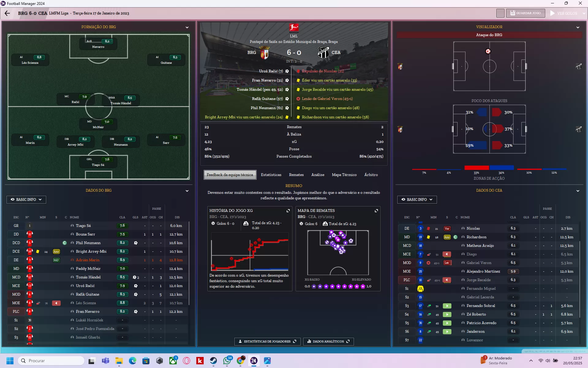Switch to the Estatísticas tab
588x368 pixels.
(x=271, y=175)
